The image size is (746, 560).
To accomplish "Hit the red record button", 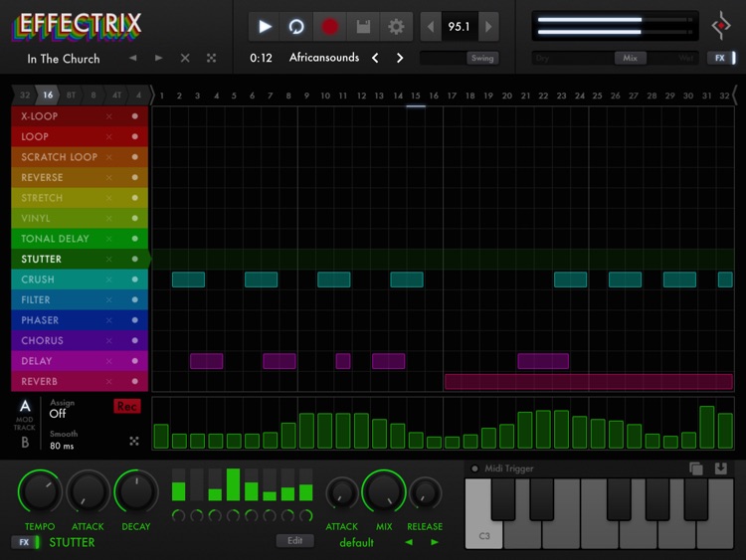I will pyautogui.click(x=329, y=27).
